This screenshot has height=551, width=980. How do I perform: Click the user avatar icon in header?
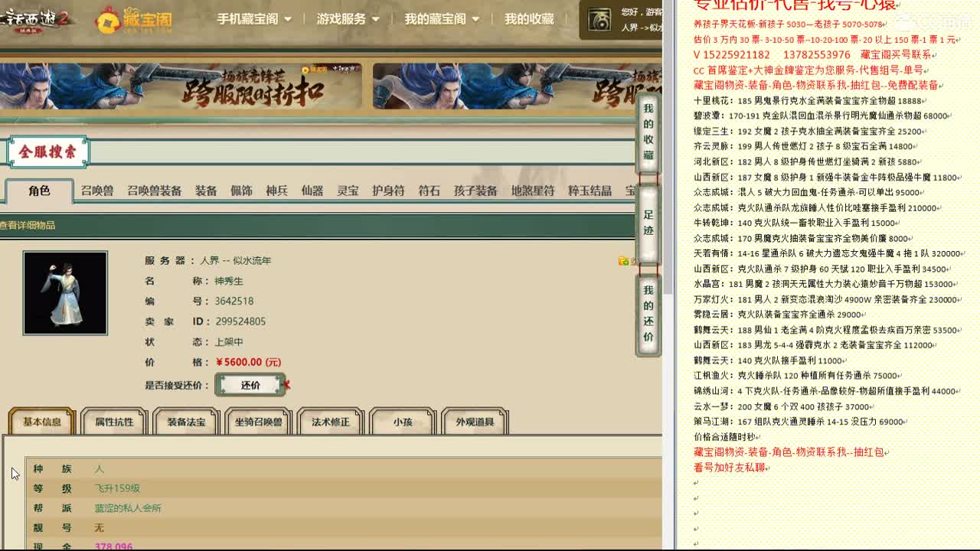599,21
